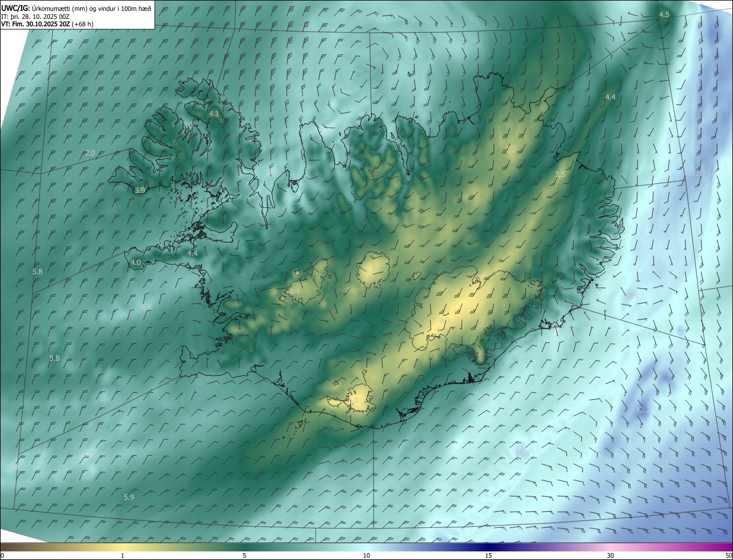
Task: Click the 4.5 value label on the map
Action: tap(664, 15)
